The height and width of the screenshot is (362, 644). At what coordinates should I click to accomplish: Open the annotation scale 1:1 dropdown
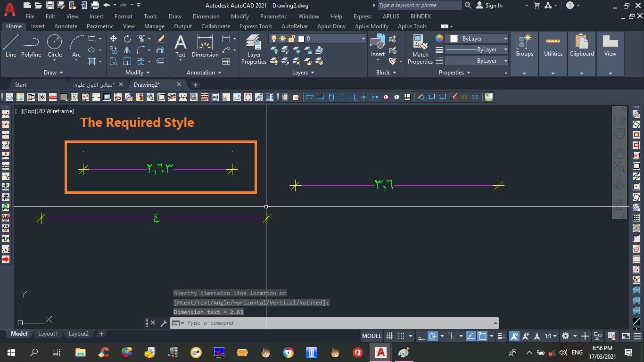tap(551, 336)
